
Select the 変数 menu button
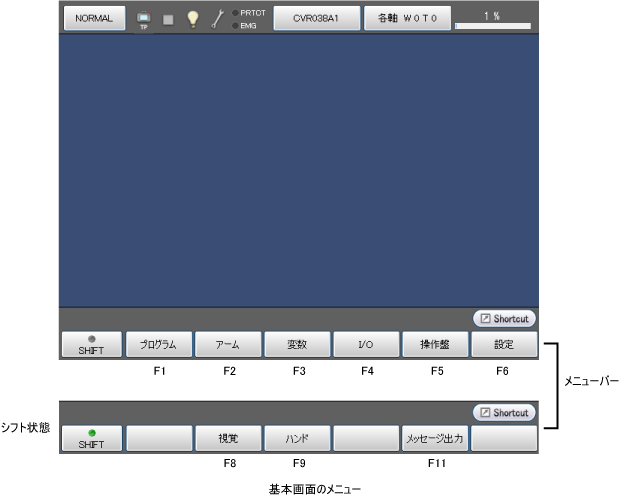point(296,345)
